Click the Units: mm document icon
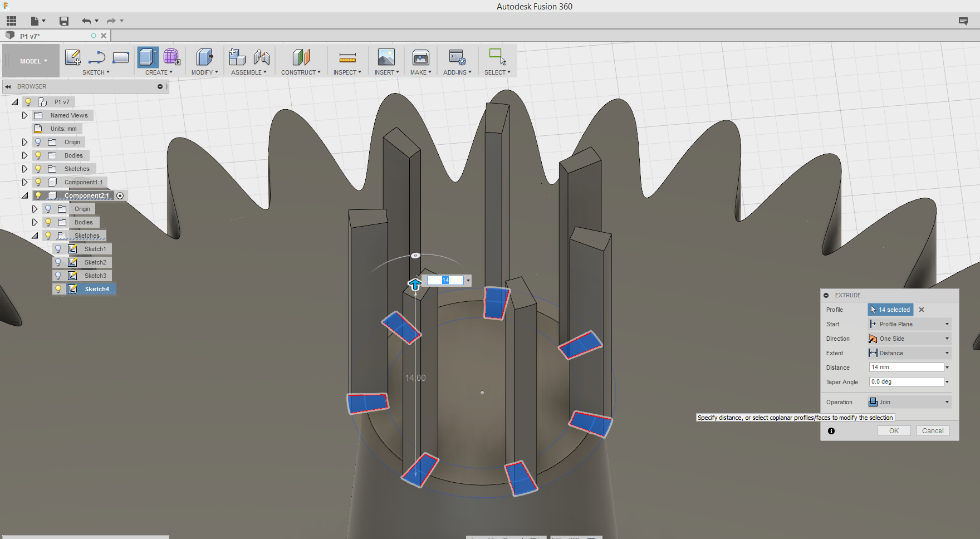Viewport: 980px width, 539px height. pyautogui.click(x=38, y=129)
